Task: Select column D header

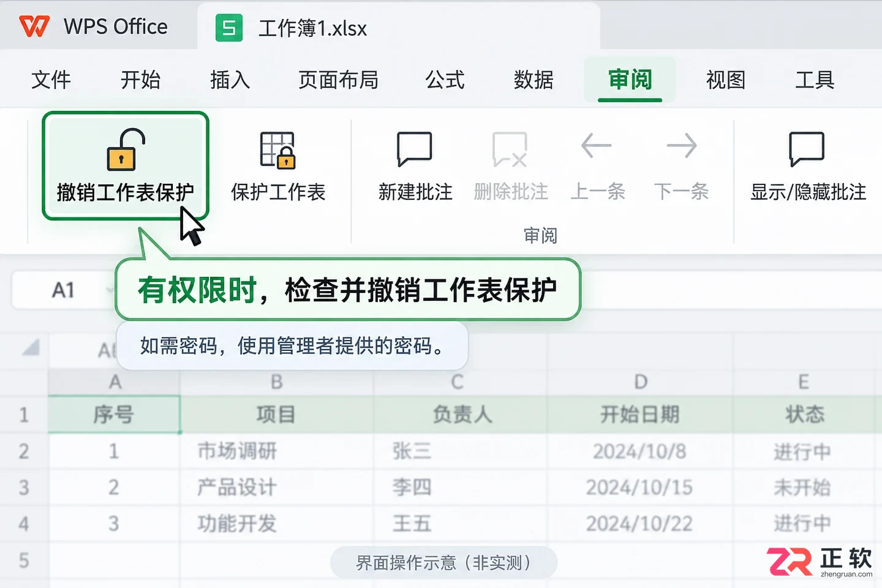Action: pyautogui.click(x=641, y=382)
